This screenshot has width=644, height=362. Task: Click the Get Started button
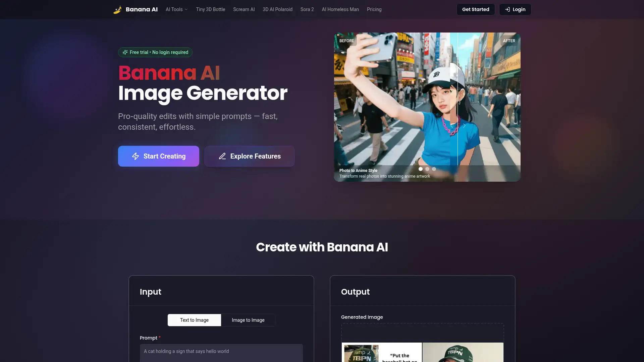[x=475, y=9]
